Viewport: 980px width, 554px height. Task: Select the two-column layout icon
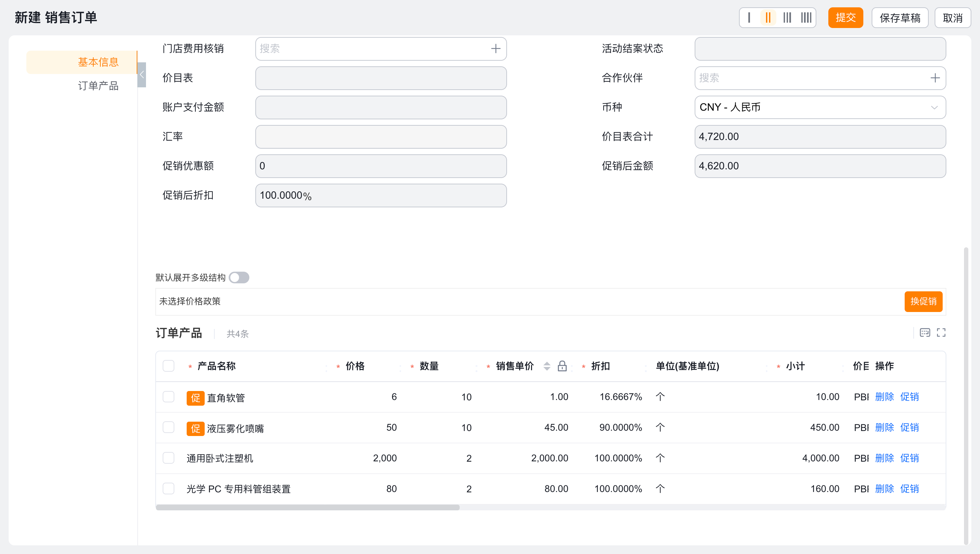pos(768,18)
